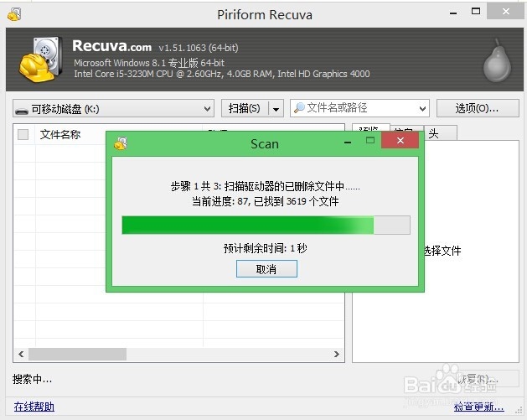This screenshot has width=527, height=420.
Task: Open the removable disk (K:) drive dropdown
Action: [113, 108]
